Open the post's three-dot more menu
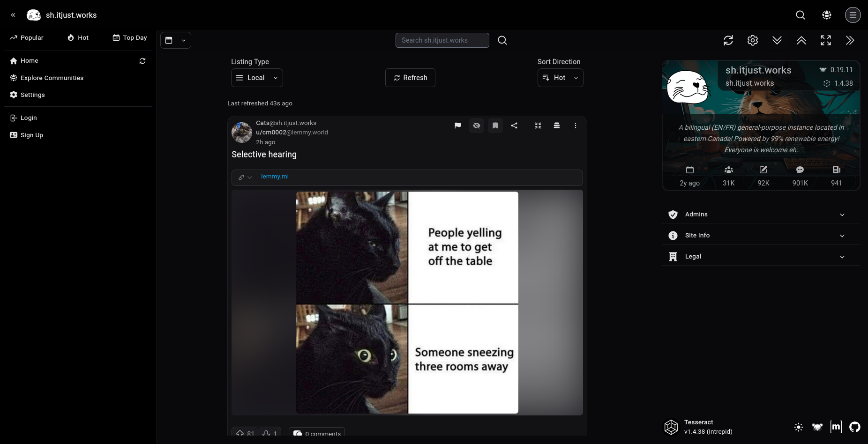 (575, 126)
